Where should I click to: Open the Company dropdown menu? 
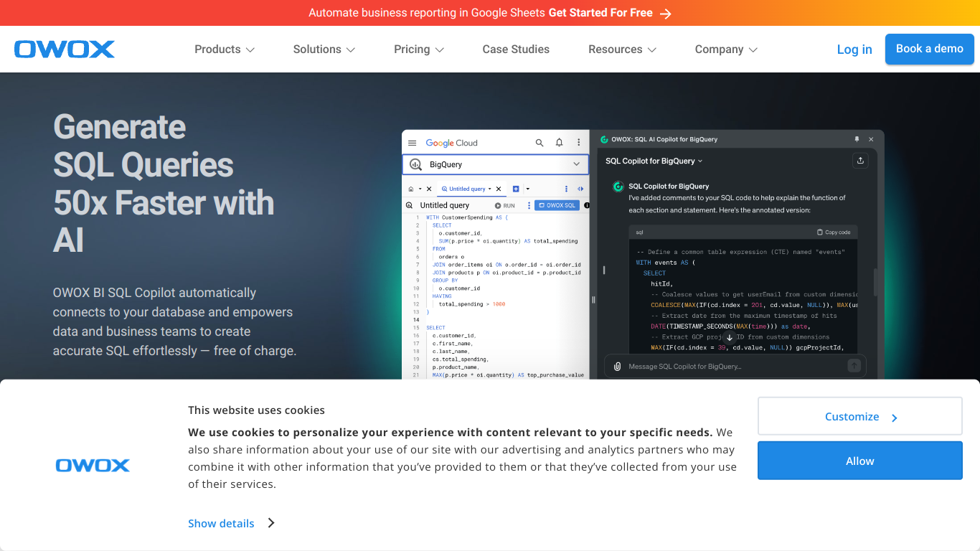(x=726, y=50)
